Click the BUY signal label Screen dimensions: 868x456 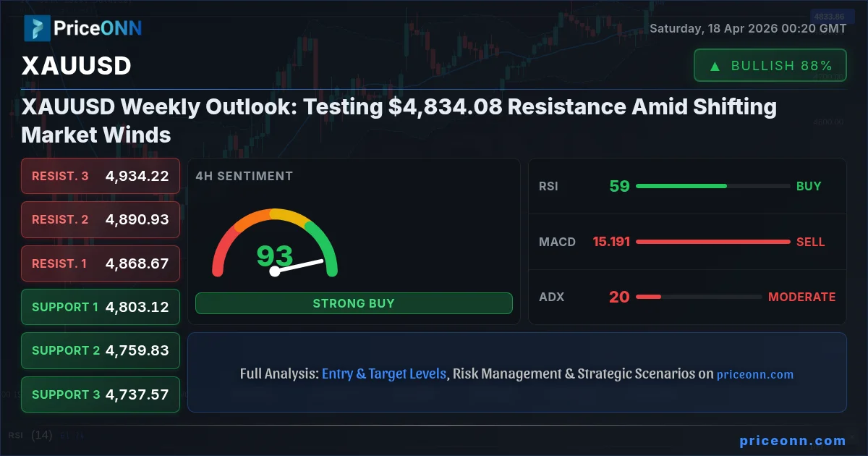tap(809, 186)
